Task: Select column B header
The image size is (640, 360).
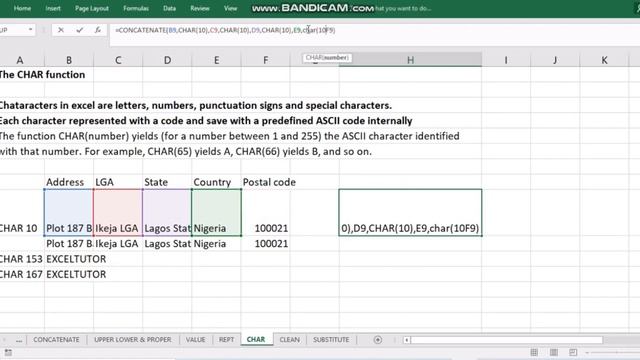Action: (x=69, y=60)
